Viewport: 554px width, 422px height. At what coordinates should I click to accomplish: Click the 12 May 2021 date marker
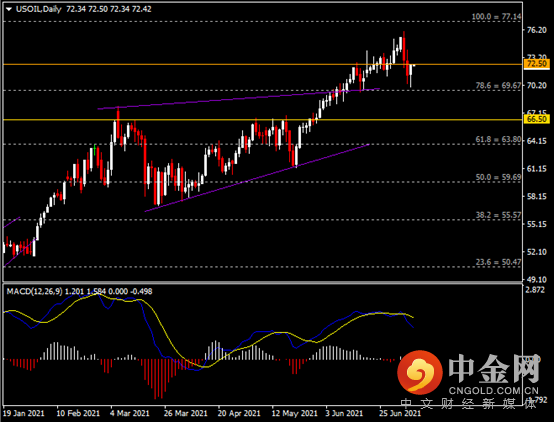[294, 413]
